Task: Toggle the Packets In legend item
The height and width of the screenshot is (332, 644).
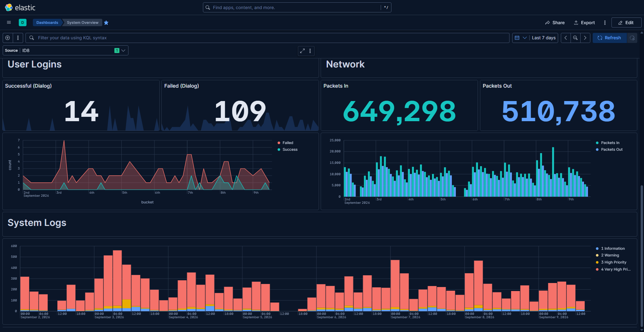Action: (610, 143)
